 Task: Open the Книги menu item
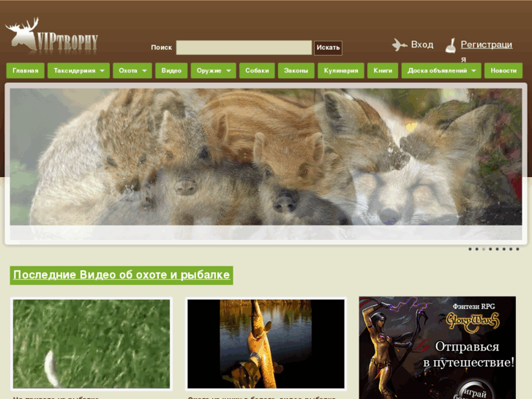pos(383,70)
